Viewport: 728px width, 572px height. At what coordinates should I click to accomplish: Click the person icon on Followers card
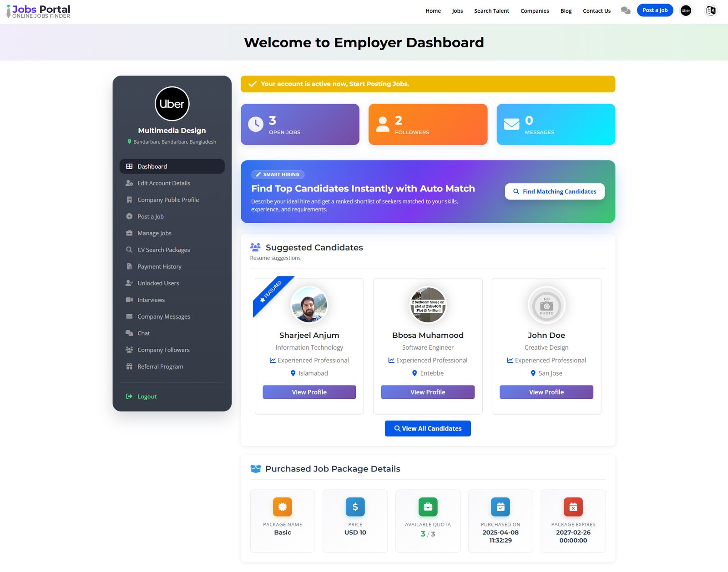pos(383,124)
